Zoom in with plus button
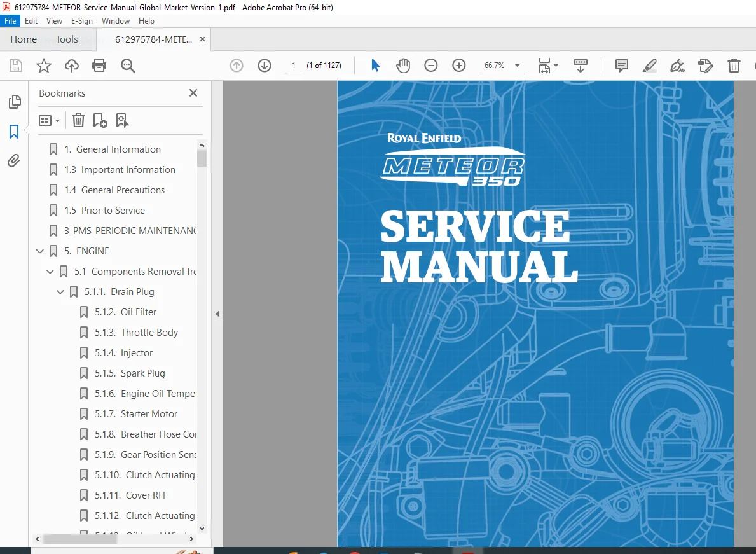The image size is (756, 554). point(459,65)
